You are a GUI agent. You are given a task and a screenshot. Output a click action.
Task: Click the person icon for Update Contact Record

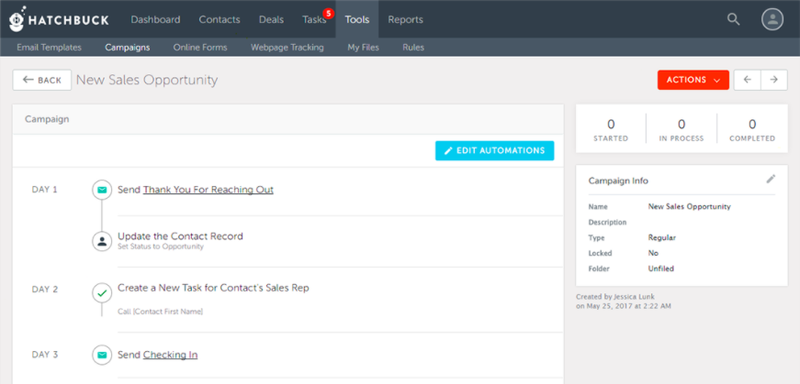tap(102, 241)
